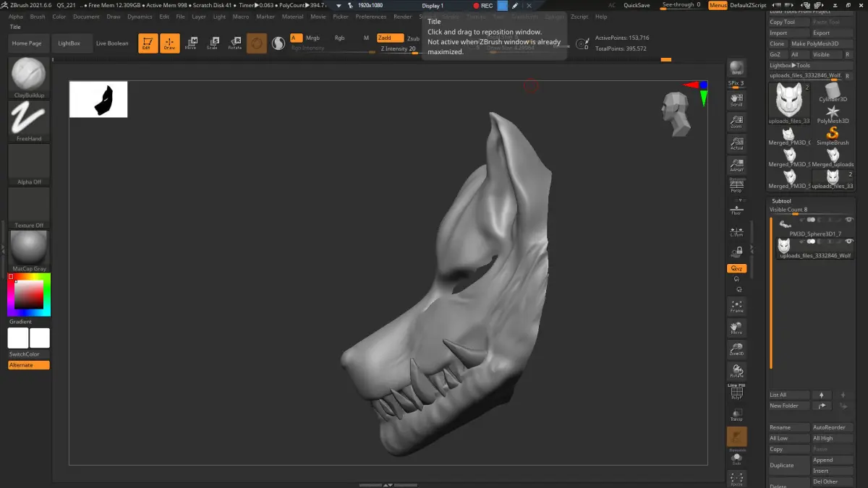The width and height of the screenshot is (868, 488).
Task: Enable the Transp transparency mode
Action: pos(736,414)
